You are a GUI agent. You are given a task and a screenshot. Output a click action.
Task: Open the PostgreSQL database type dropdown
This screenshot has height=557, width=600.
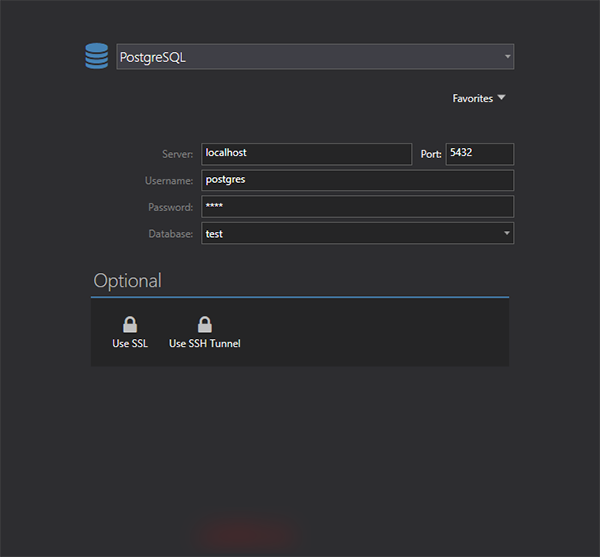point(315,57)
